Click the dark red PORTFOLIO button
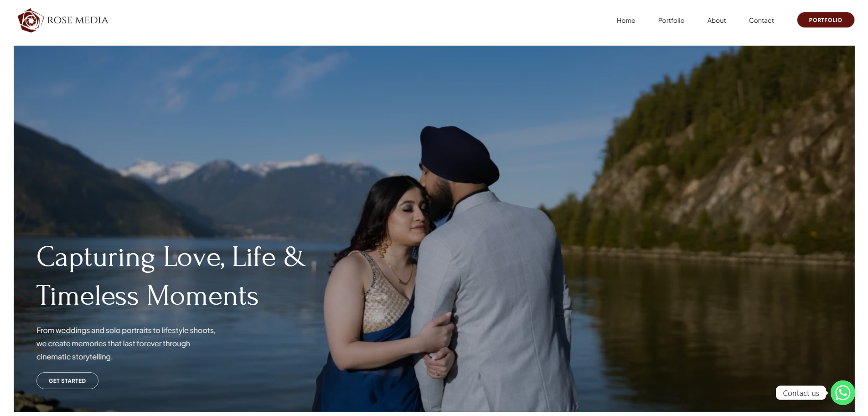This screenshot has height=416, width=868. pos(826,20)
